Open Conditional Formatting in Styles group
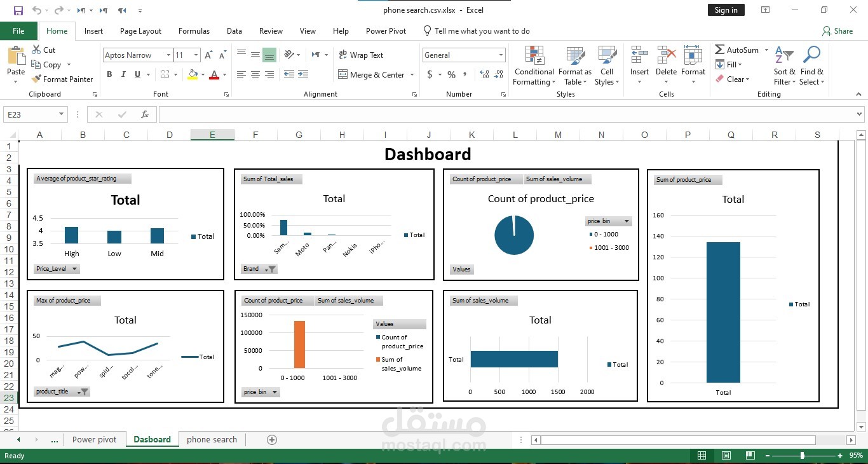 [534, 65]
